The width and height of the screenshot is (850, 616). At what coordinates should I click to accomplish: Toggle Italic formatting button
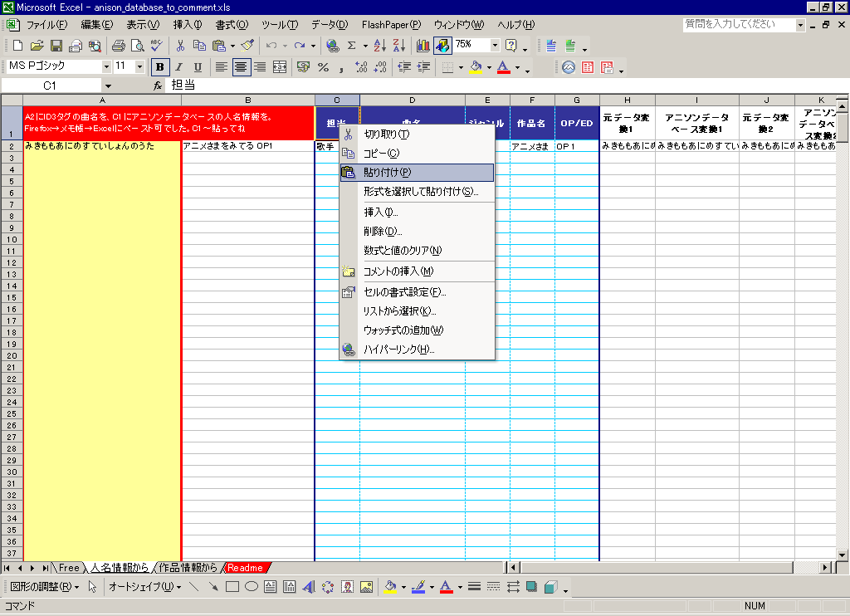click(178, 67)
